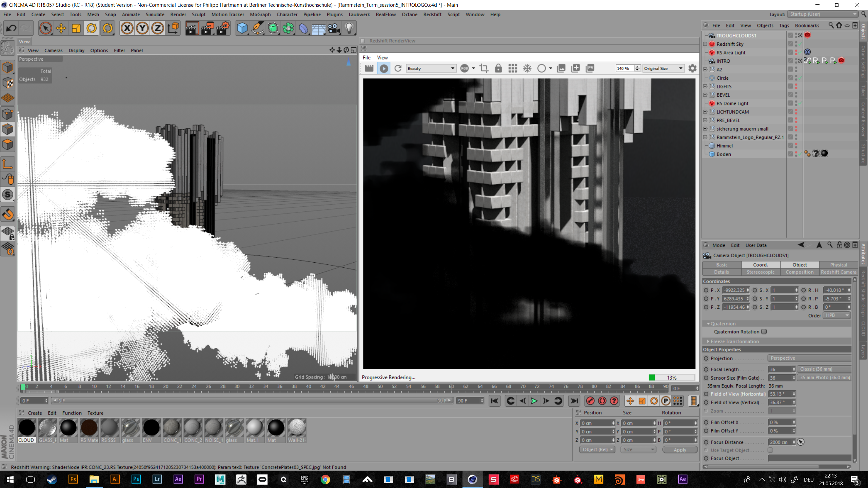Expand the A2 object in the tree
The image size is (868, 488).
tap(705, 69)
